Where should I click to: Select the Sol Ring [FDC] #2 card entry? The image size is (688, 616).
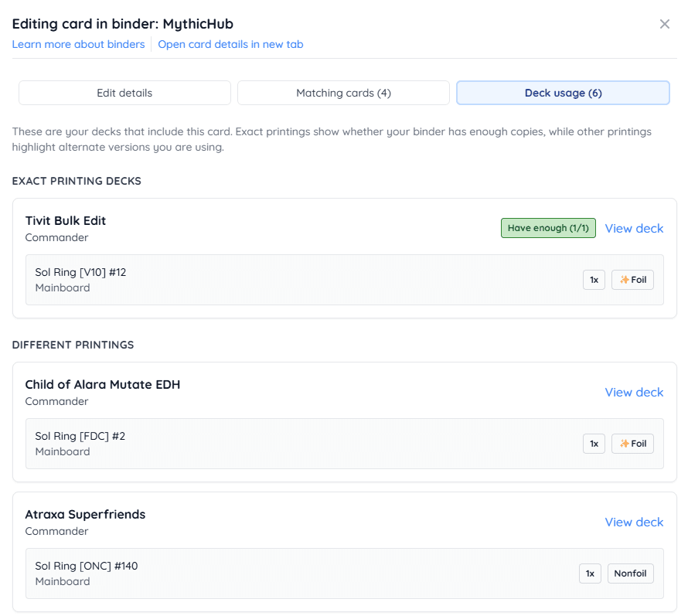tap(80, 436)
